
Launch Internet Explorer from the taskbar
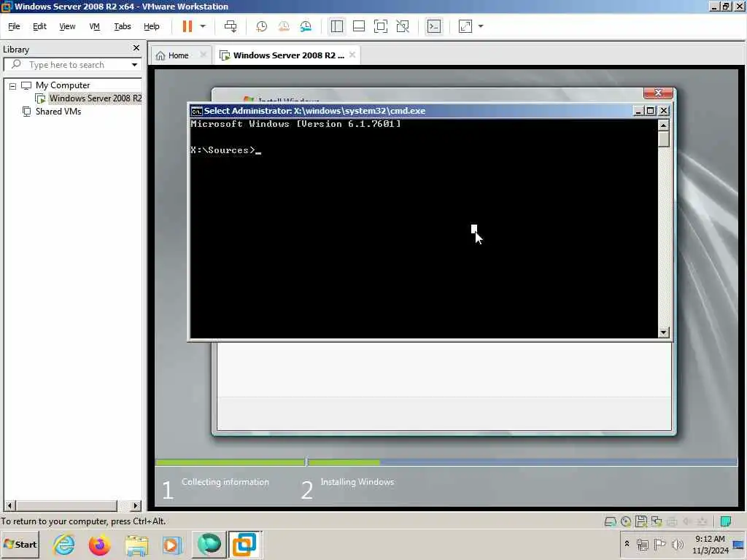pos(64,544)
